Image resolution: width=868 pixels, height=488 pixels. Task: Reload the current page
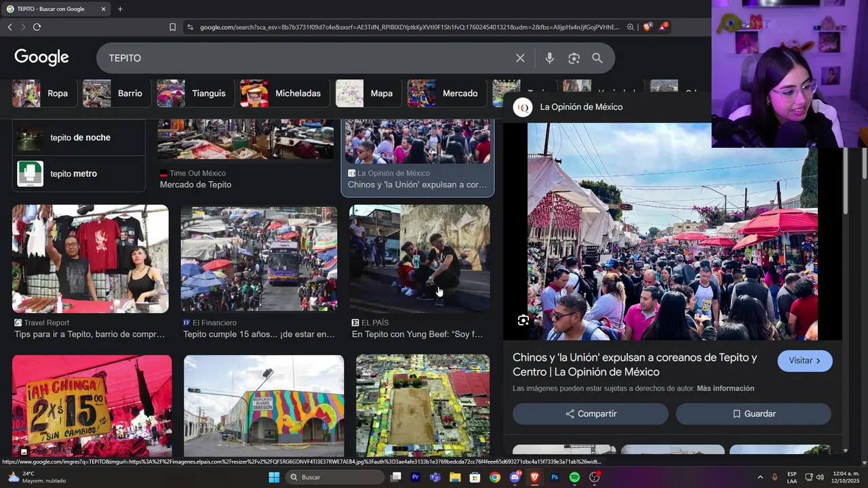point(37,27)
